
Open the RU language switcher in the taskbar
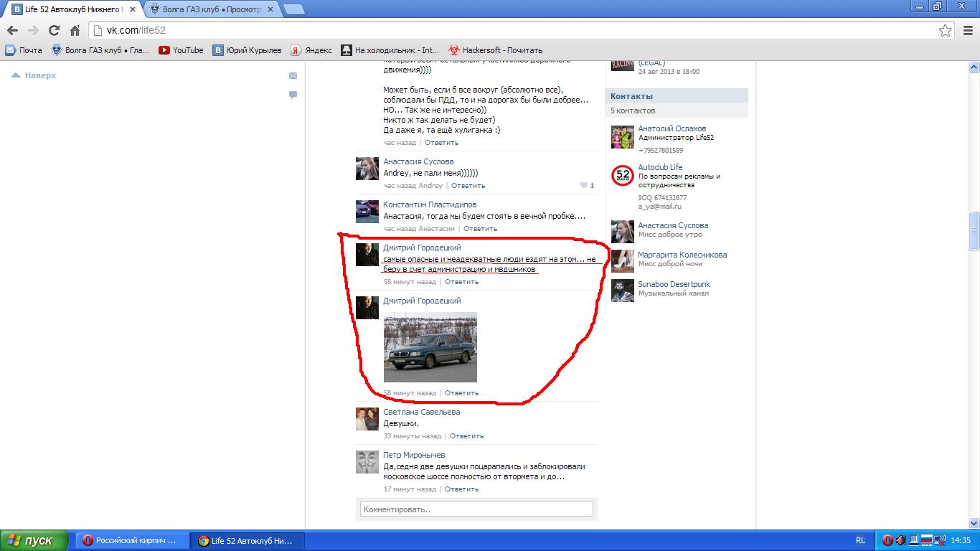[x=860, y=540]
